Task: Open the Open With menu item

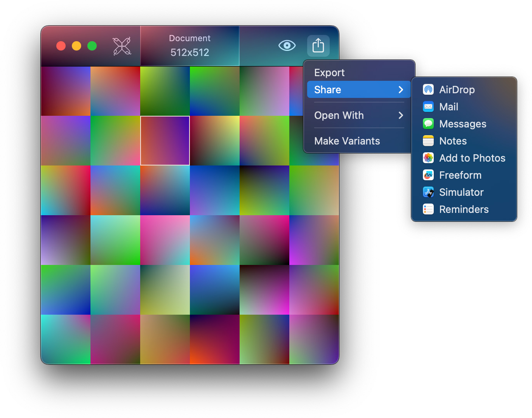Action: (x=339, y=115)
